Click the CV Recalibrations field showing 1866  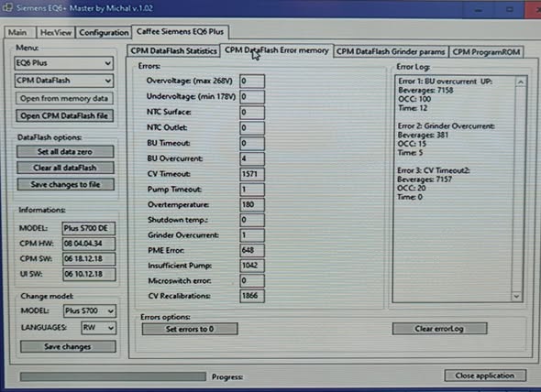coord(252,296)
